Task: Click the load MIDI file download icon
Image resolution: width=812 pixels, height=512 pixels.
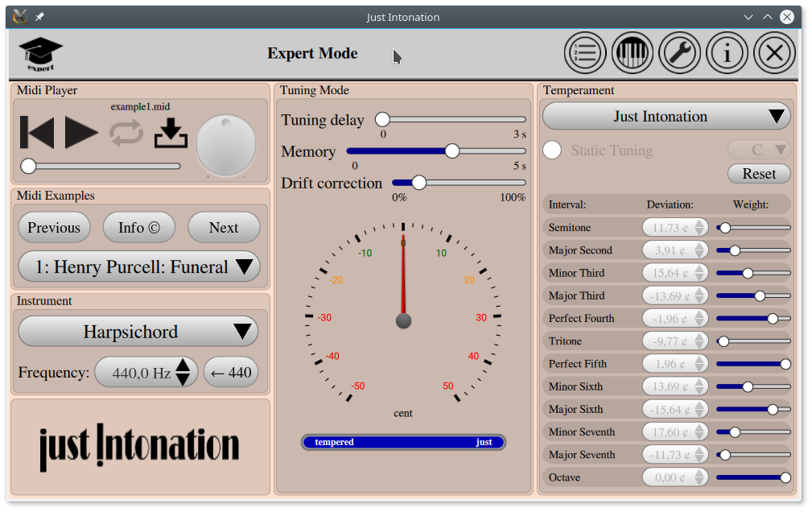Action: pos(171,134)
